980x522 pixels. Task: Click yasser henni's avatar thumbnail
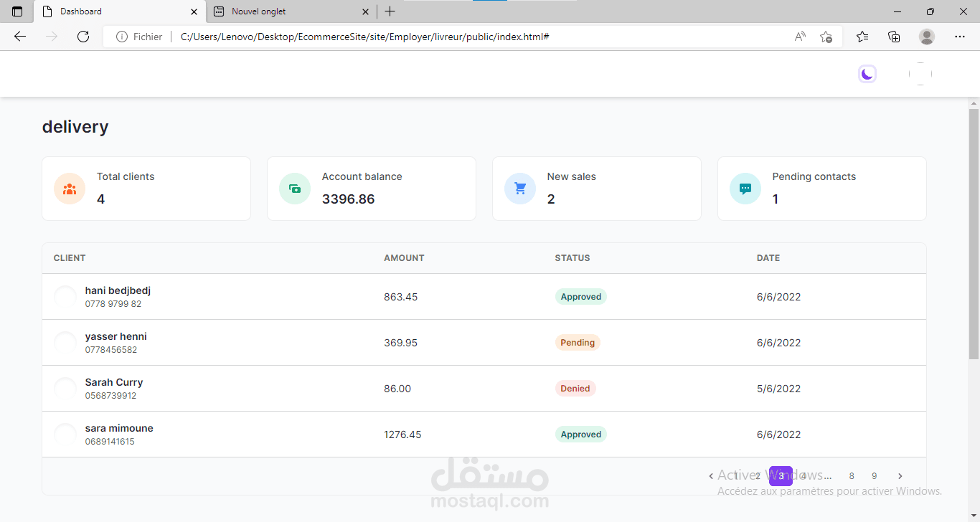click(x=65, y=343)
